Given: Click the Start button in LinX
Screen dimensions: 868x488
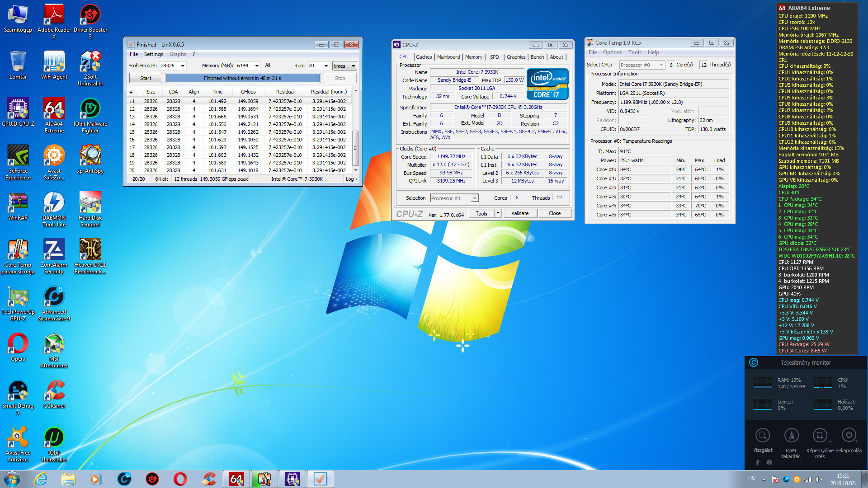Looking at the screenshot, I should [x=146, y=78].
